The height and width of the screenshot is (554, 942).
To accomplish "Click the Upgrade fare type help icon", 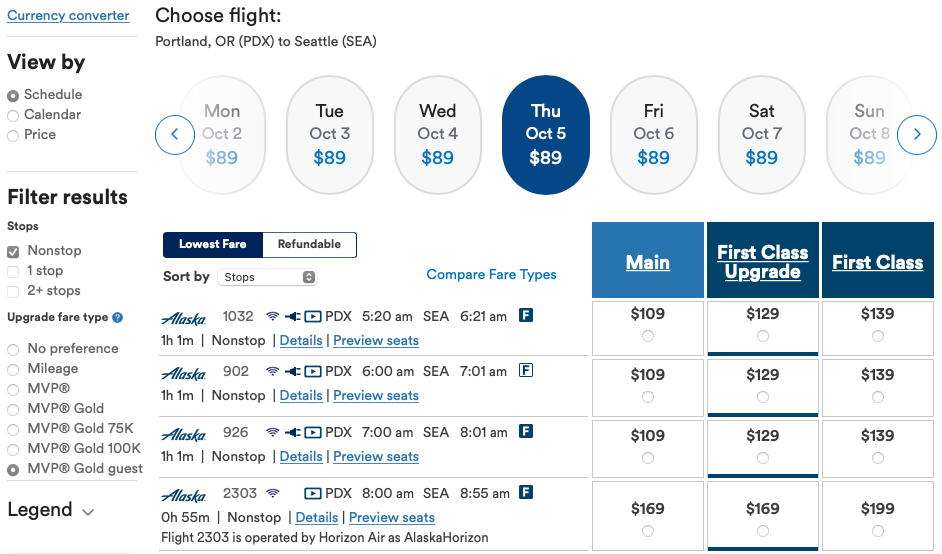I will 118,318.
